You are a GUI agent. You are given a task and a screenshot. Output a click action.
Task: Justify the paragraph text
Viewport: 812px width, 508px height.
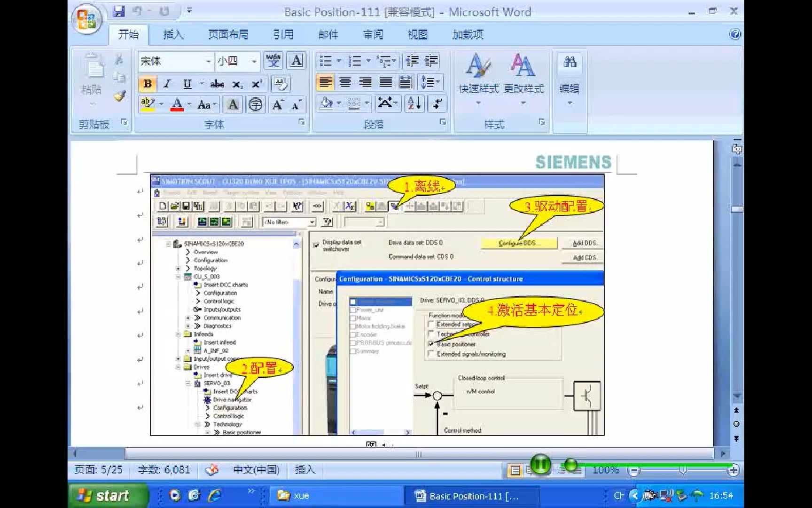[x=385, y=83]
